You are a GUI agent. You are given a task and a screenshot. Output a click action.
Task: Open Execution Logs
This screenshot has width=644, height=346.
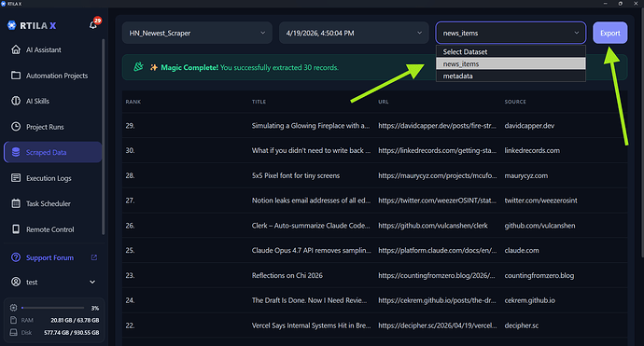pyautogui.click(x=52, y=178)
